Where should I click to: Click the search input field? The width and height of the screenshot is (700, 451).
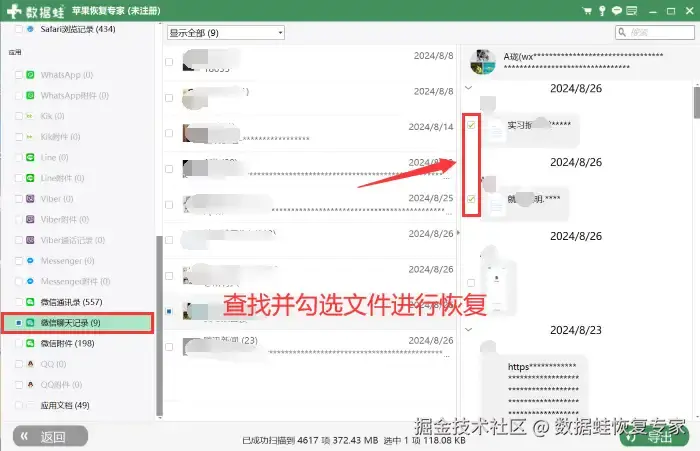[654, 32]
